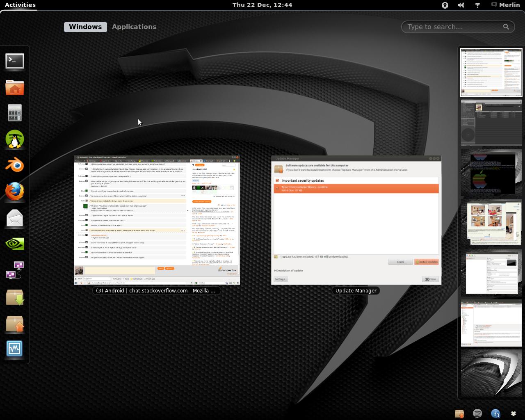525x420 pixels.
Task: Switch to the fifth workspace thumbnail
Action: (x=491, y=273)
